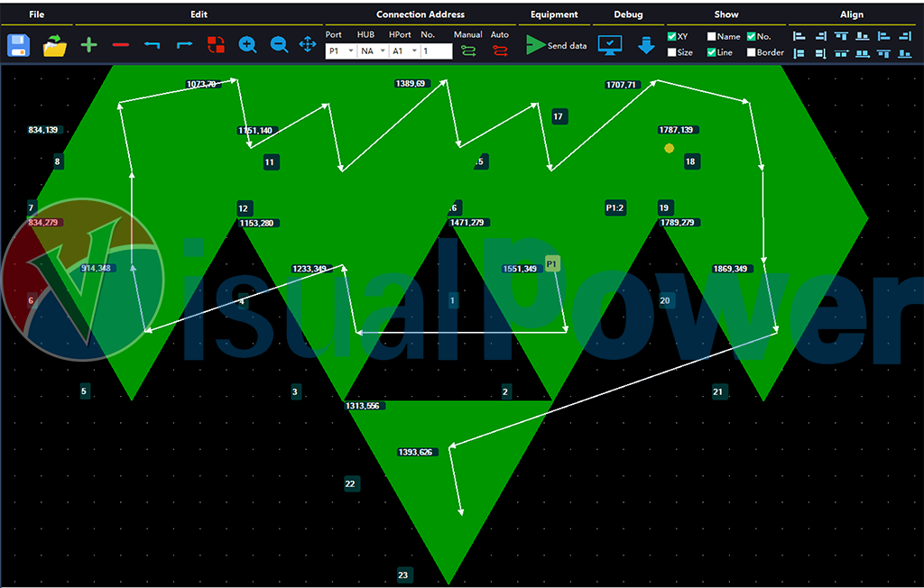Viewport: 924px width, 588px height.
Task: Click coordinate label 834,139
Action: coord(45,130)
